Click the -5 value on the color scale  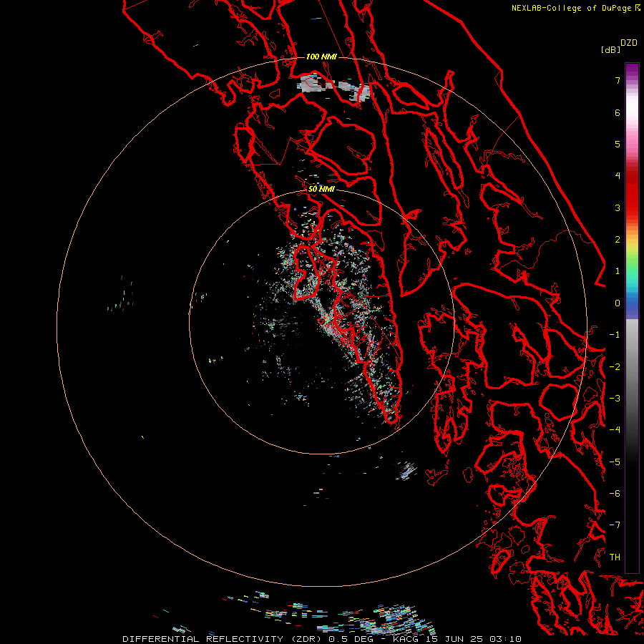pyautogui.click(x=615, y=462)
